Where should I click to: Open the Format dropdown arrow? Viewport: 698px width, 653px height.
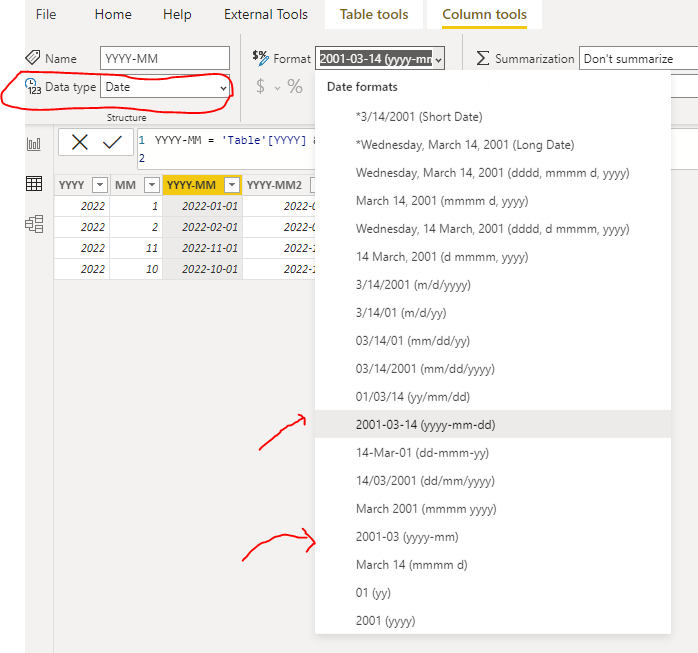438,59
